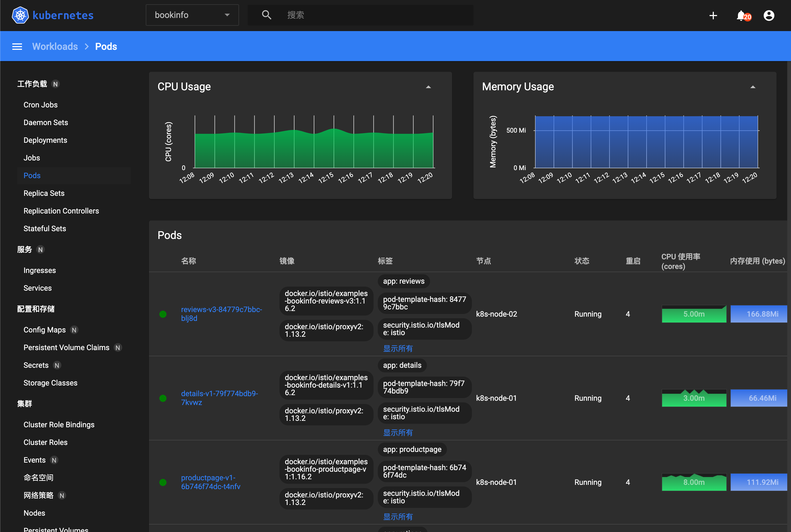This screenshot has width=791, height=532.
Task: Open Secrets in sidebar
Action: tap(36, 365)
